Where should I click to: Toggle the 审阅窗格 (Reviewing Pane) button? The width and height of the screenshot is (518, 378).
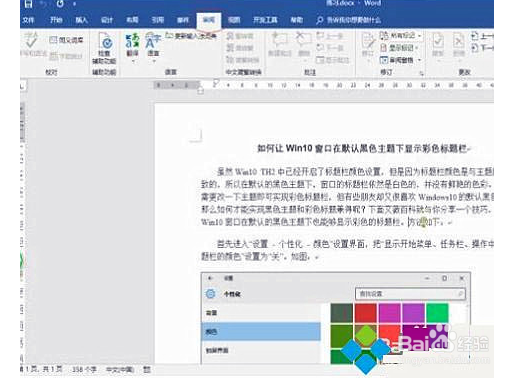click(x=397, y=60)
